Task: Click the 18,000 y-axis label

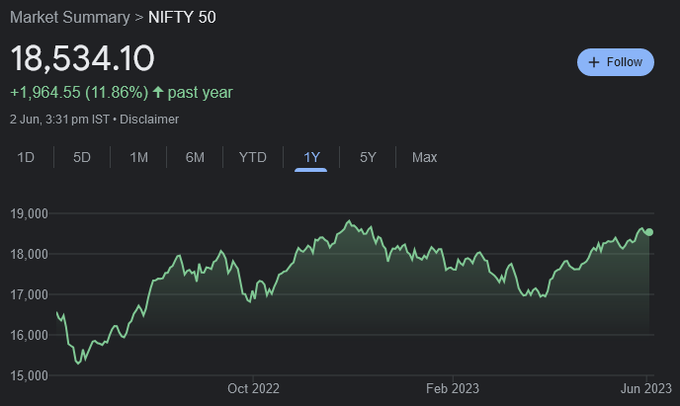Action: pos(29,254)
